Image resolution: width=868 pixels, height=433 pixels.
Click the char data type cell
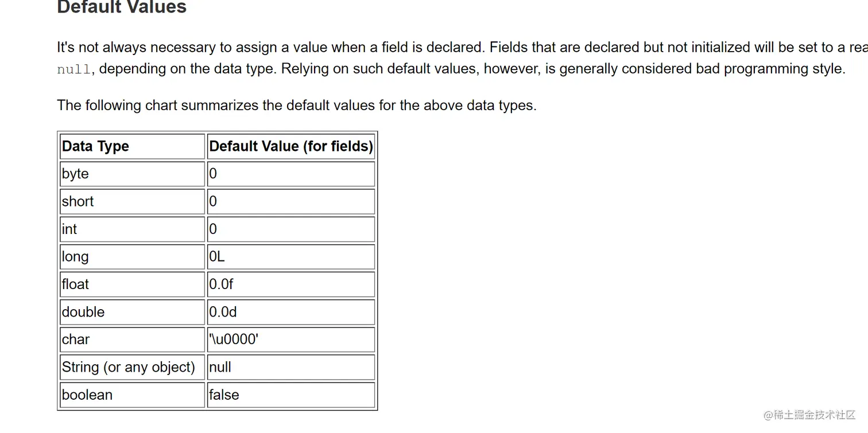[x=132, y=340]
